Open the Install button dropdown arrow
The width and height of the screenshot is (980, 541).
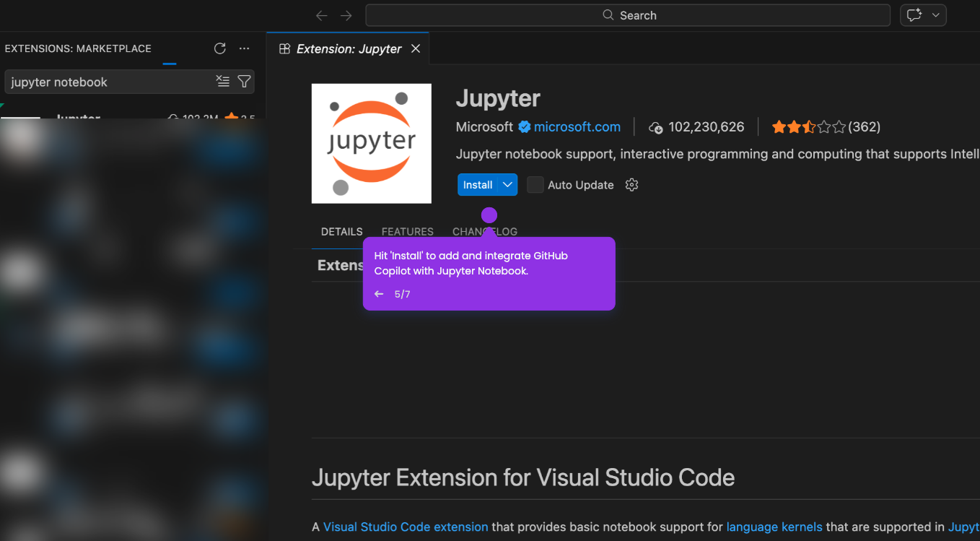[x=508, y=185]
